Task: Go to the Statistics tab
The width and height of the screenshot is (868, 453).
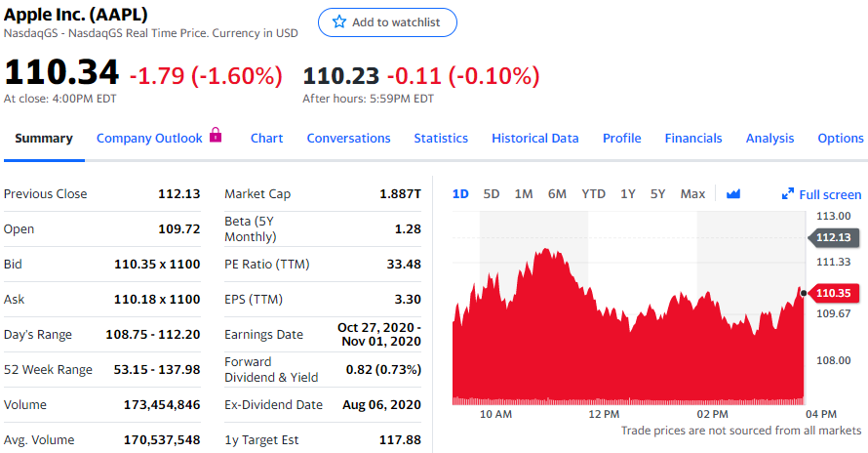Action: [x=441, y=138]
